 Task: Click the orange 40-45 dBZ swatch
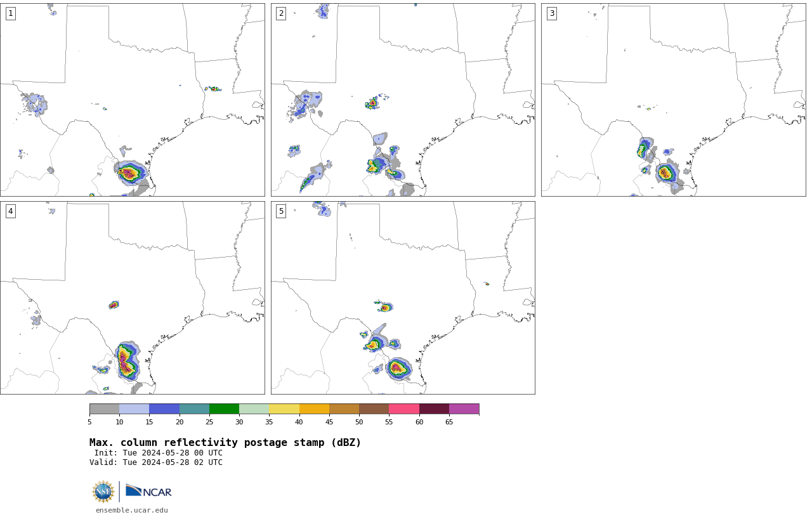[314, 409]
